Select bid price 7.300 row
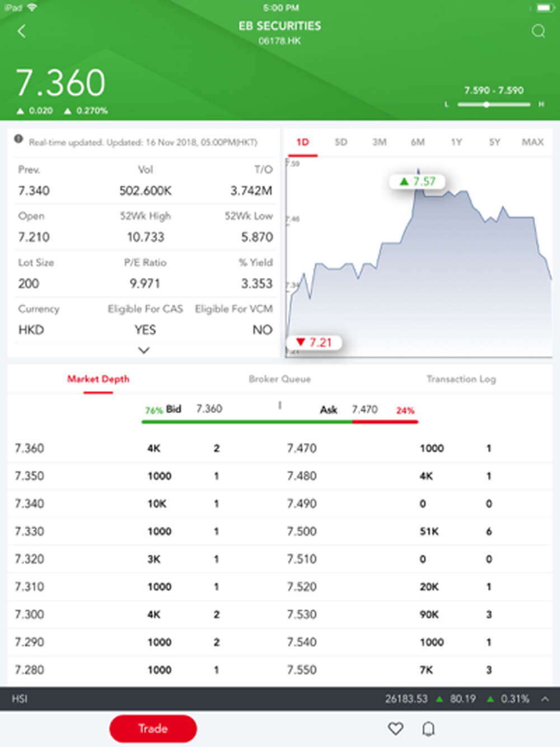 pos(143,615)
